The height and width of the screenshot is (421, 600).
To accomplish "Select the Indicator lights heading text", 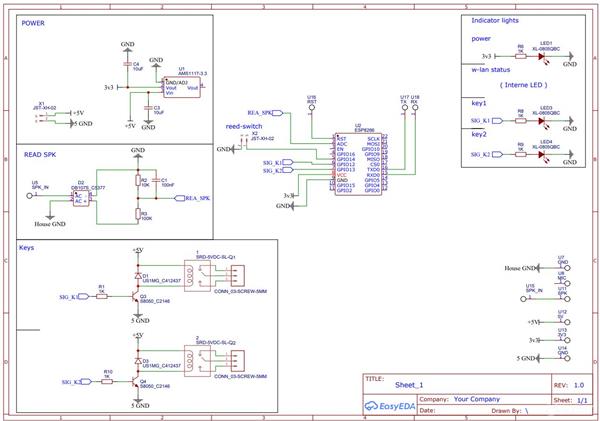I will click(x=495, y=20).
